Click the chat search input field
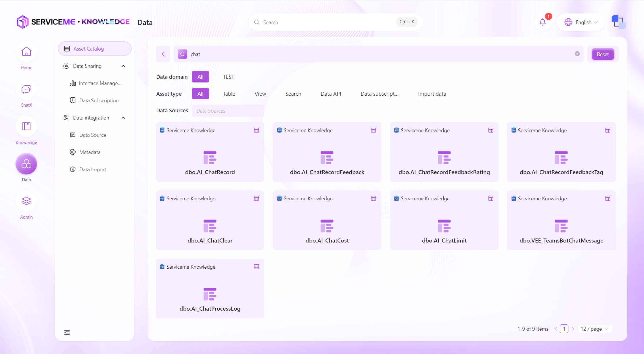 [x=378, y=54]
